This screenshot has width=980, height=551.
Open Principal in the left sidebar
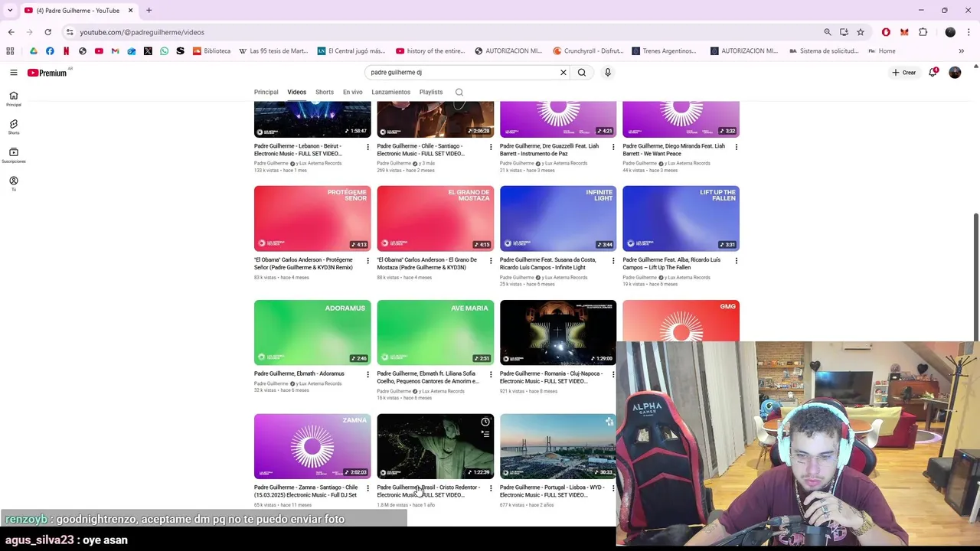click(x=13, y=99)
